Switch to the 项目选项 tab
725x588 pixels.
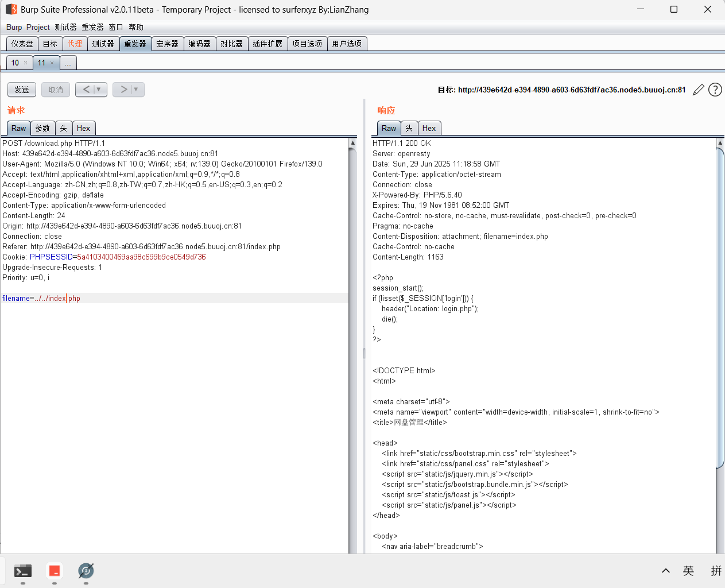pyautogui.click(x=307, y=44)
